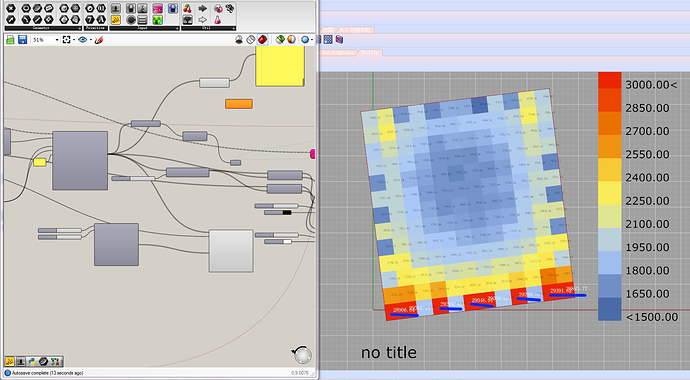Select the green pixel creeper icon
Screen dimensions: 690x380
coord(158,20)
